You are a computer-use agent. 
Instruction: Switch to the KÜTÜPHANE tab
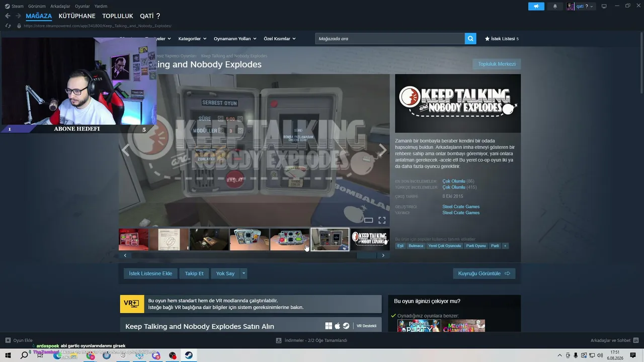coord(77,16)
